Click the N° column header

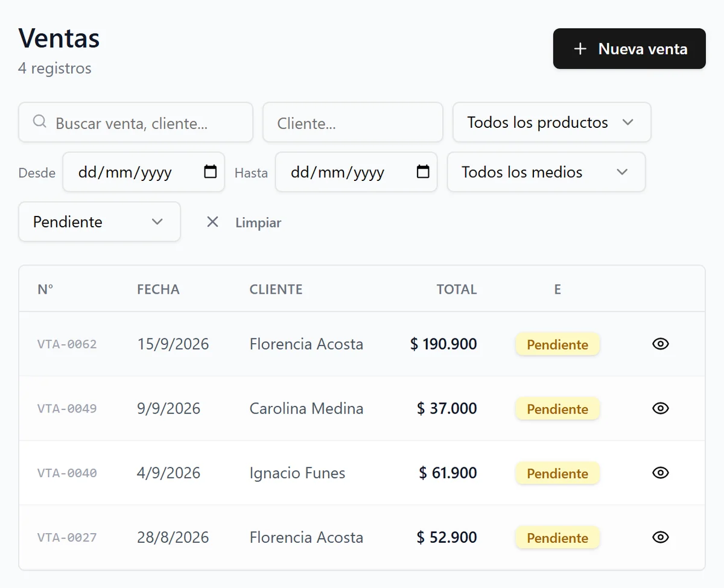click(45, 289)
